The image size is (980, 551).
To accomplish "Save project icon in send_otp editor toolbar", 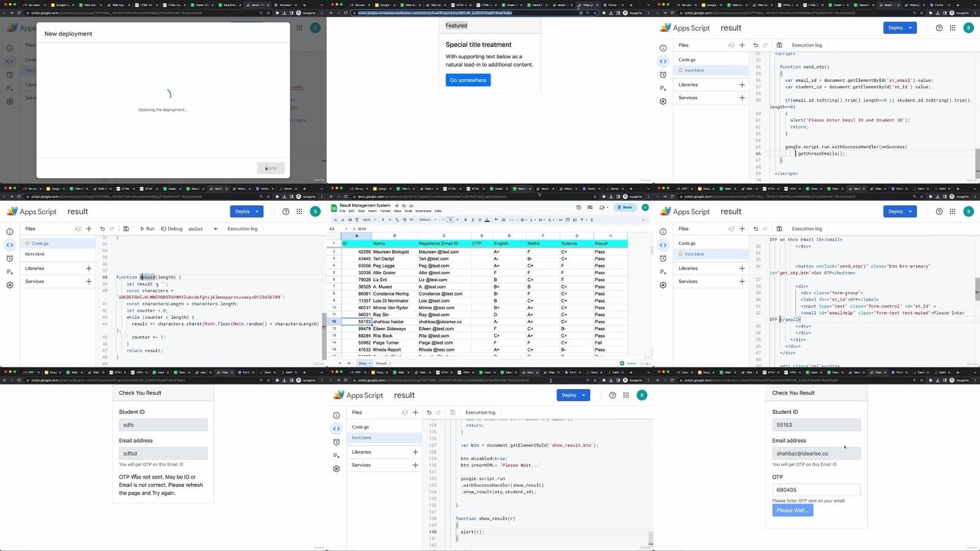I will [779, 45].
